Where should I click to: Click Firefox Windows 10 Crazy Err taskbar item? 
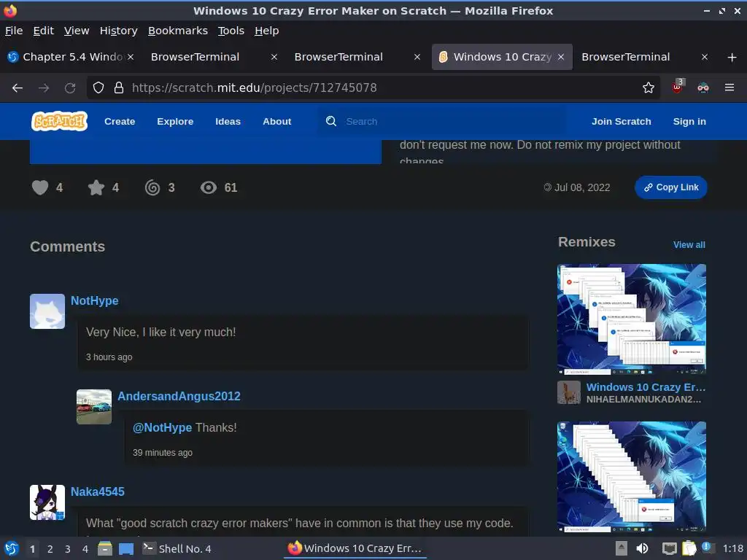point(355,548)
